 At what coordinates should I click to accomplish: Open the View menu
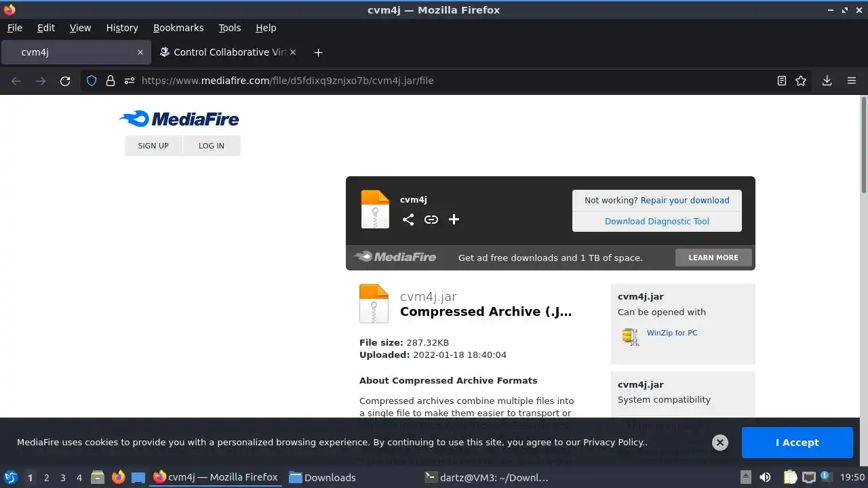(x=80, y=28)
